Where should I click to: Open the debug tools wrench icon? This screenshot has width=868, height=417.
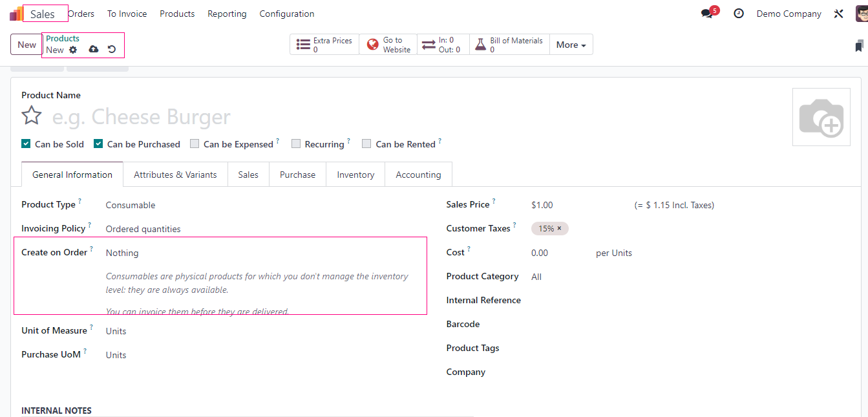(x=839, y=14)
